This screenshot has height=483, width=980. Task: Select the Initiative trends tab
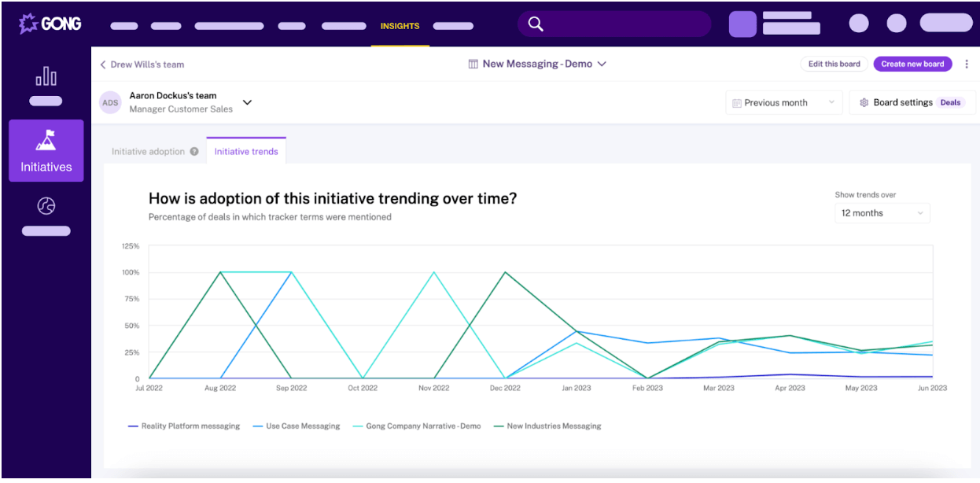click(x=246, y=151)
